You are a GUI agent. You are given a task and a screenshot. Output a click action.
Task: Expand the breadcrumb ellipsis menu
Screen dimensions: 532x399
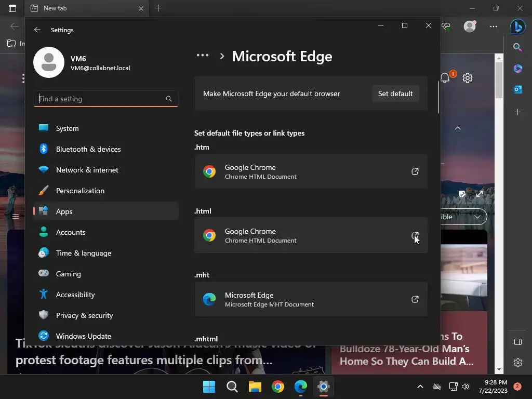pyautogui.click(x=202, y=56)
